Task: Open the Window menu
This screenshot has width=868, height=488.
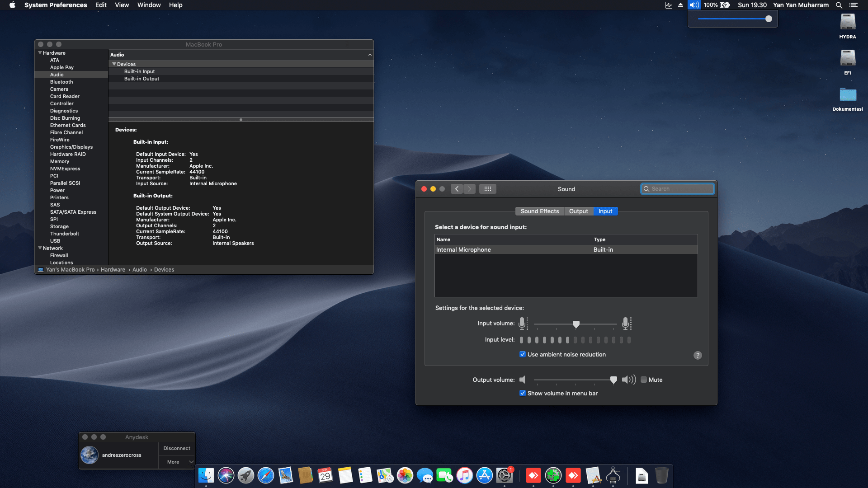Action: 149,5
